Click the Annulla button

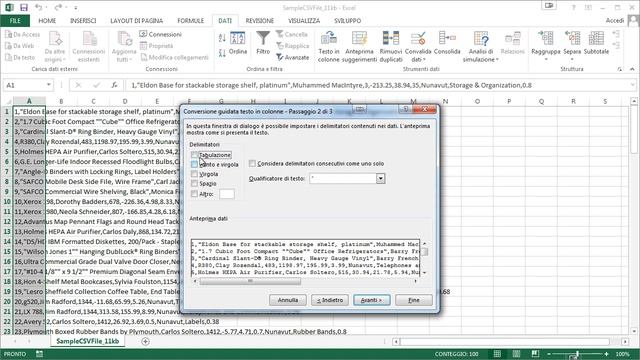tap(288, 300)
